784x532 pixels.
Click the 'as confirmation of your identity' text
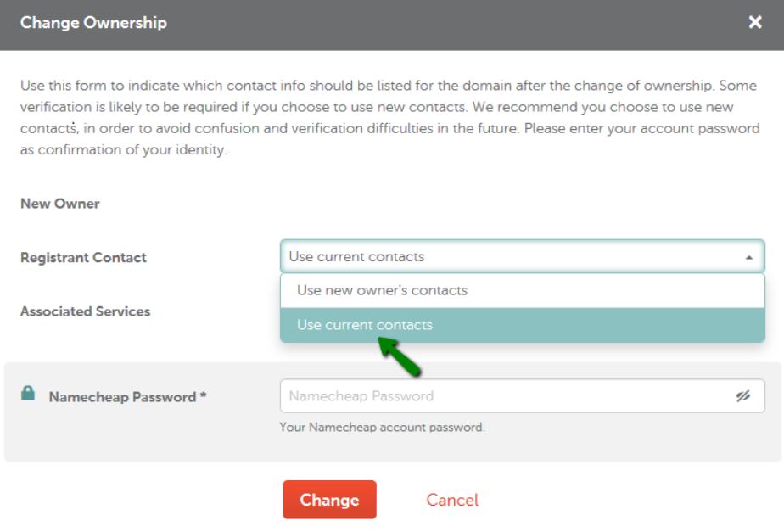pos(124,150)
